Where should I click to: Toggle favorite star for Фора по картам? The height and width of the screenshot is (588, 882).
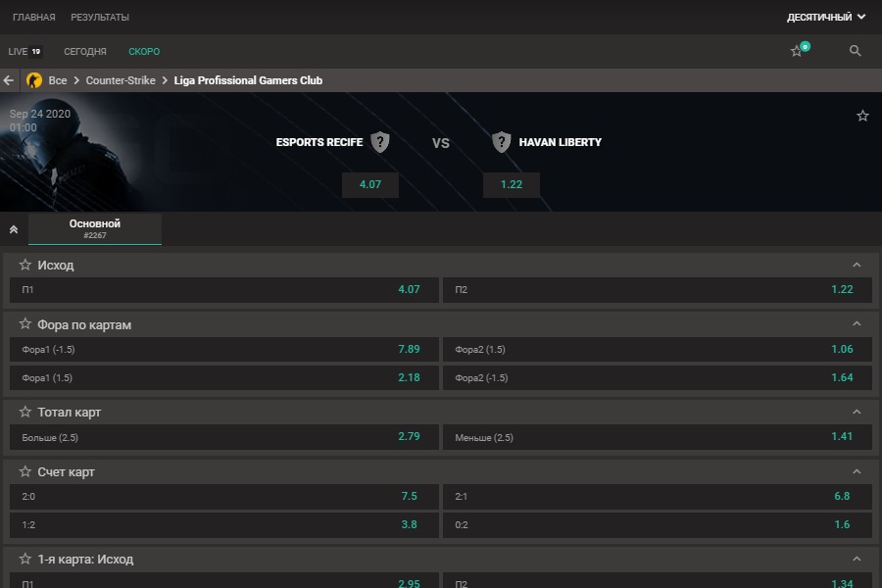click(x=25, y=324)
